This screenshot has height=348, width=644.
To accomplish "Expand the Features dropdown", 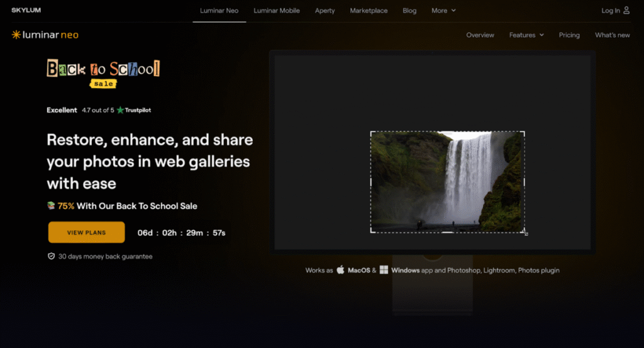I will 526,35.
